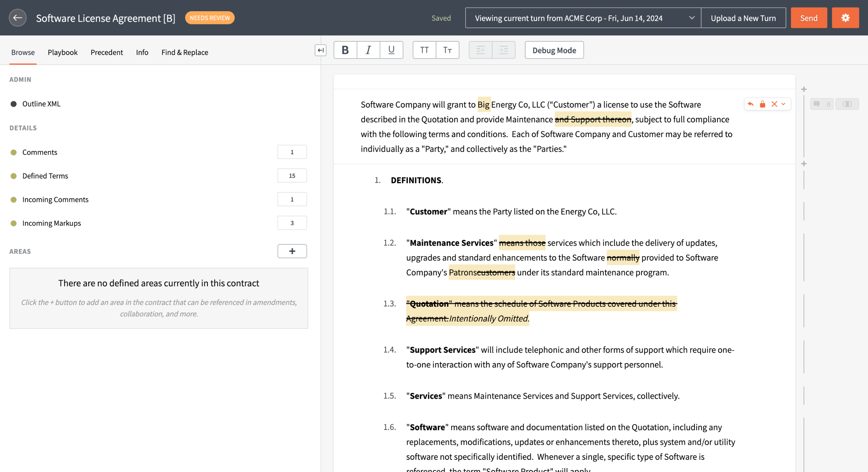This screenshot has width=868, height=472.
Task: Open the Find & Replace tab
Action: click(x=184, y=52)
